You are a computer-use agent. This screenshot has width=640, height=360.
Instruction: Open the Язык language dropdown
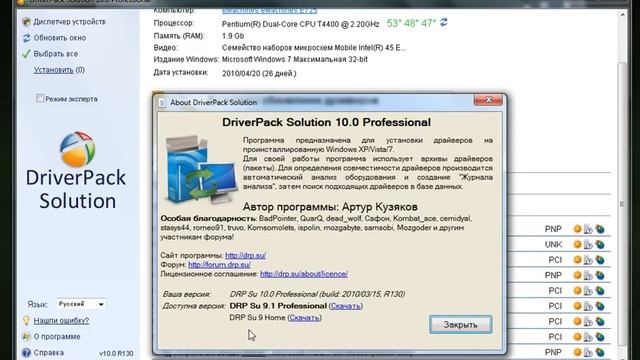[x=81, y=304]
